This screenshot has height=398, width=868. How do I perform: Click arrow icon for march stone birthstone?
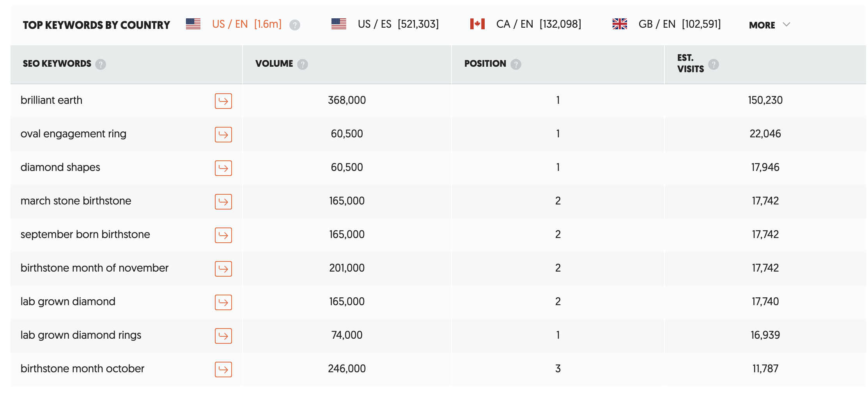click(x=223, y=202)
